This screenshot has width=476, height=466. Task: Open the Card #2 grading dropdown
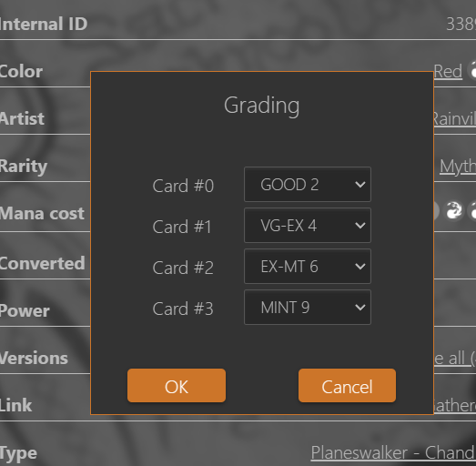[308, 267]
